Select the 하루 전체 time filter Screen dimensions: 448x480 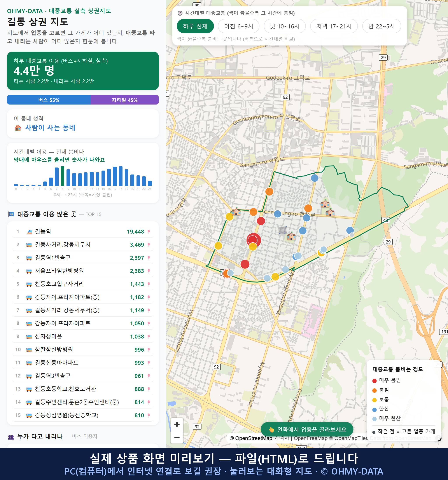(x=195, y=26)
